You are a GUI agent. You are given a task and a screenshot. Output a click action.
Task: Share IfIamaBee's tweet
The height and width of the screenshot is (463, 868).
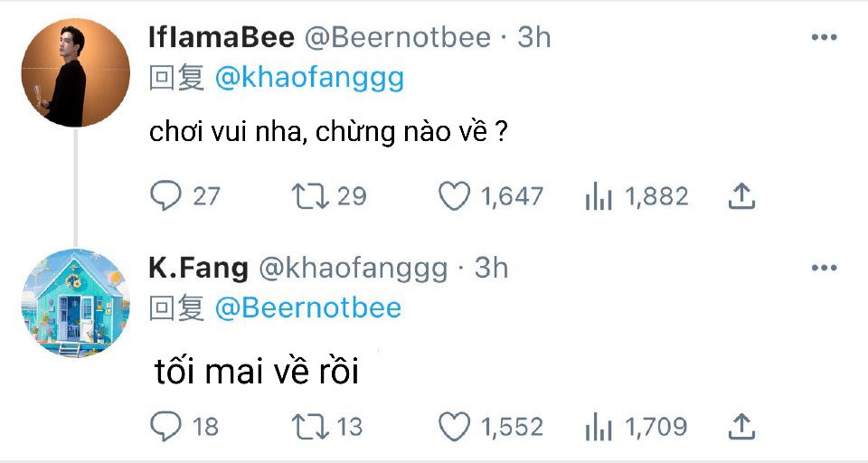click(741, 195)
